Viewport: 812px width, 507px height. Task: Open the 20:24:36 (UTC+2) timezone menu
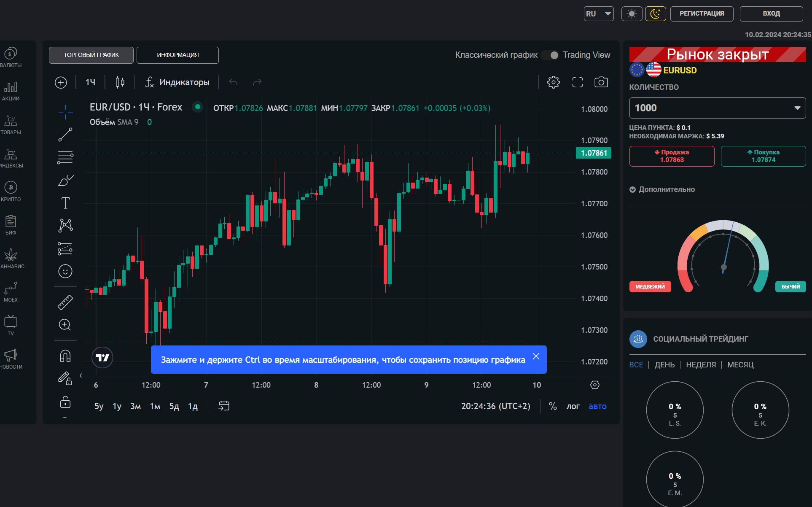pyautogui.click(x=496, y=406)
